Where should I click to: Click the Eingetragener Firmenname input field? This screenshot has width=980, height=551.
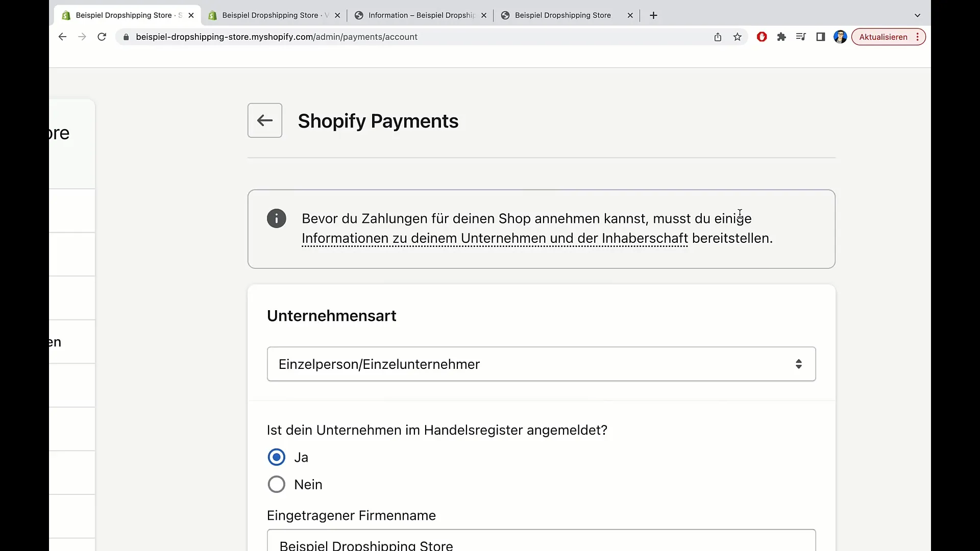tap(541, 541)
